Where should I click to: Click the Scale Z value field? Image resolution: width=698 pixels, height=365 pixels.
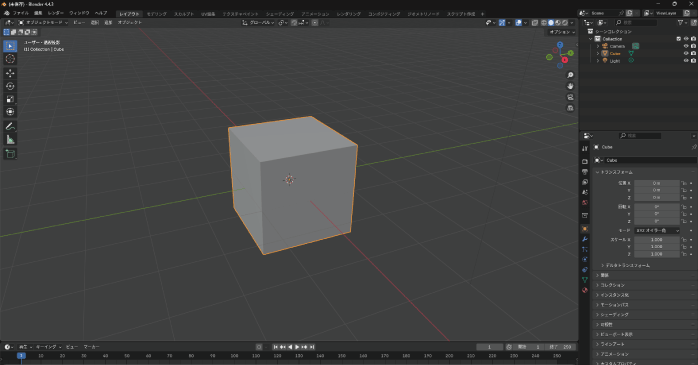point(657,254)
